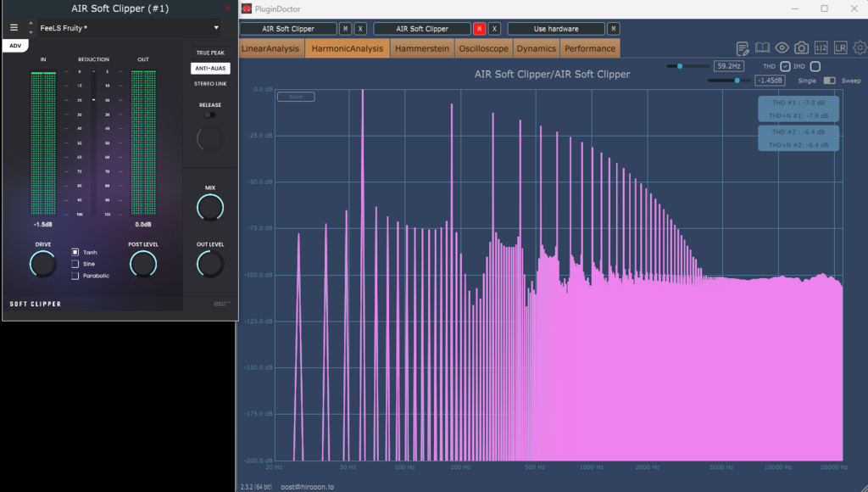Open the Use hardware slot selector
Image resolution: width=868 pixels, height=492 pixels.
(556, 29)
